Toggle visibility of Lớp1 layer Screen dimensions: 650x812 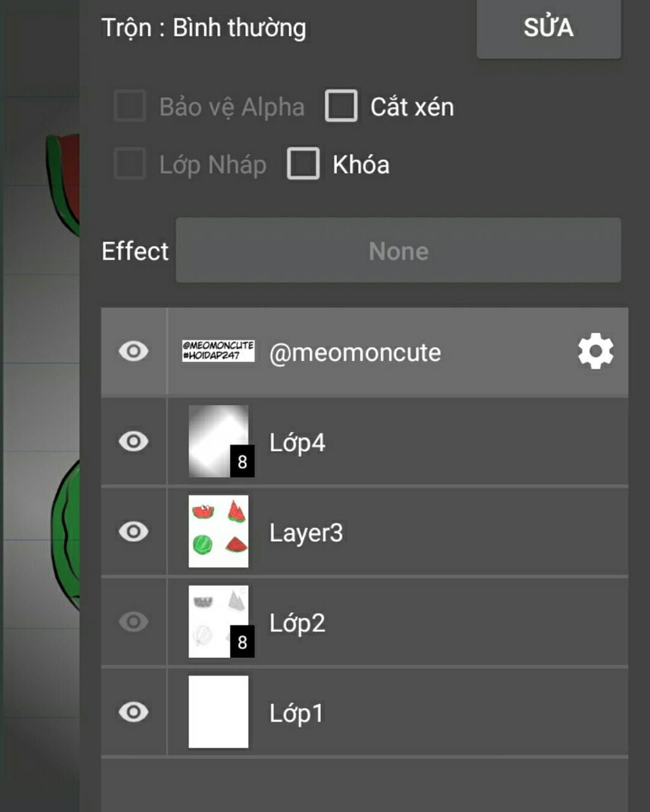133,712
